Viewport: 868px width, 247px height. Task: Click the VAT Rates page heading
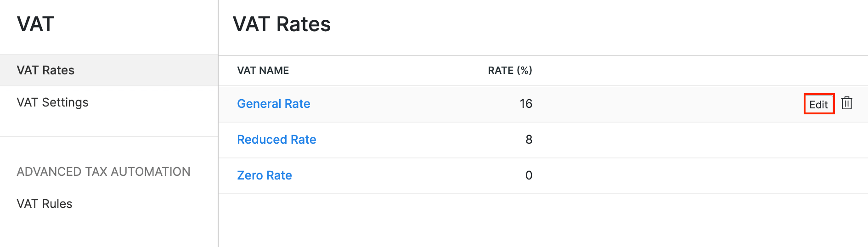[x=282, y=24]
